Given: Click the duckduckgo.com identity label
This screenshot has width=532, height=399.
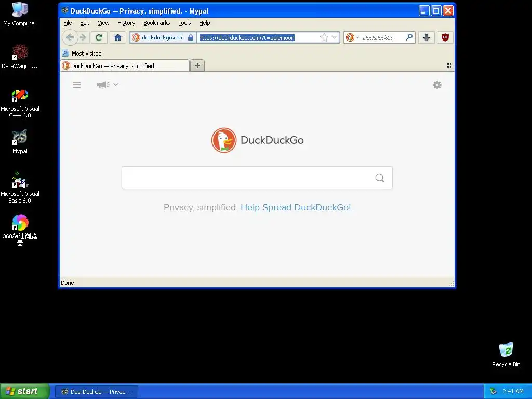Looking at the screenshot, I should tap(163, 37).
